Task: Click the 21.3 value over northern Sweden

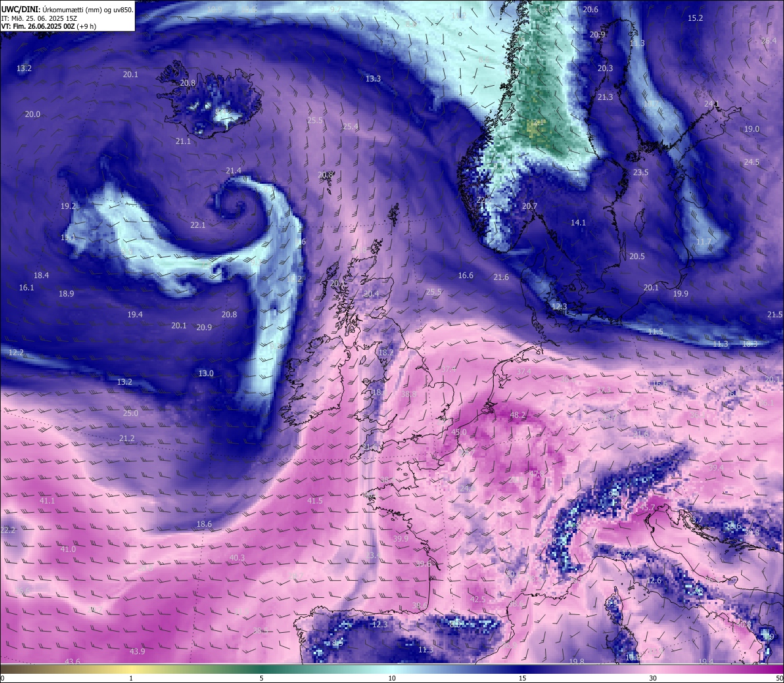Action: 605,97
